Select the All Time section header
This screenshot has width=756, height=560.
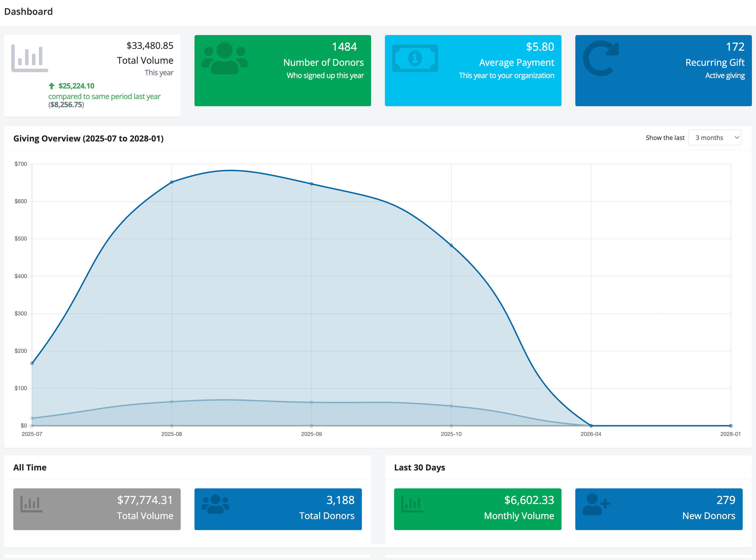point(30,467)
